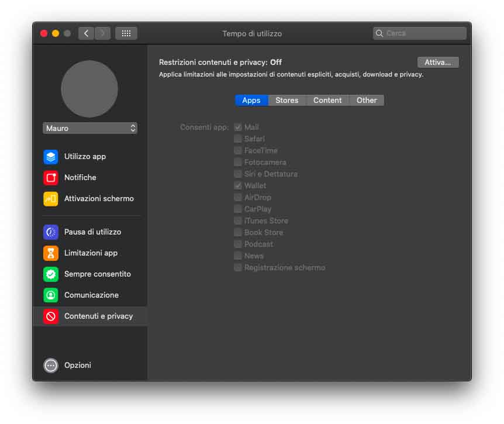Select the Limitazioni app label
Image resolution: width=504 pixels, height=424 pixels.
(91, 253)
